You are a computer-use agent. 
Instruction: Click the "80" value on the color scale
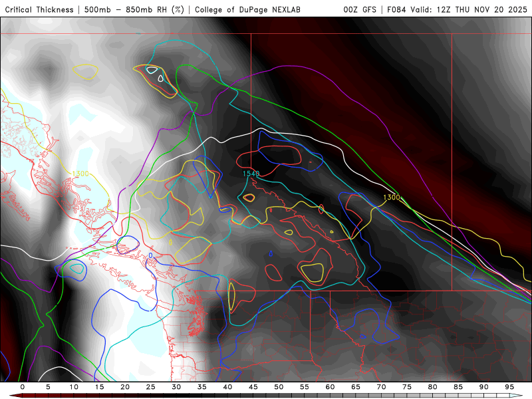433,387
